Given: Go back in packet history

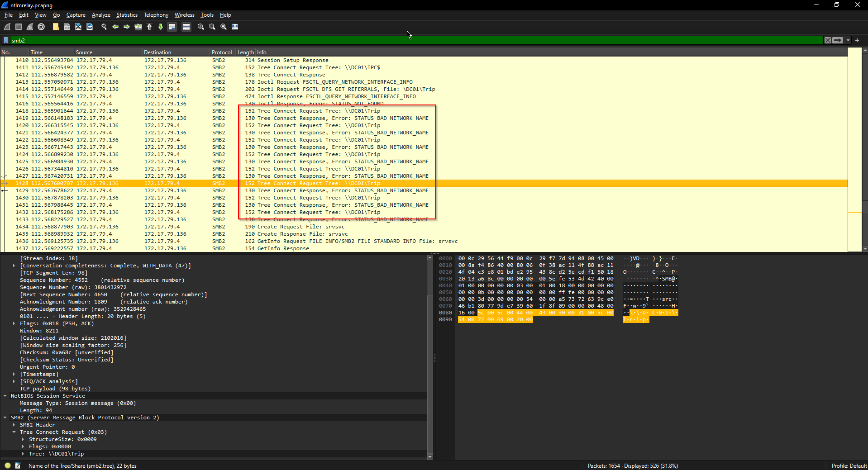Looking at the screenshot, I should (x=115, y=27).
